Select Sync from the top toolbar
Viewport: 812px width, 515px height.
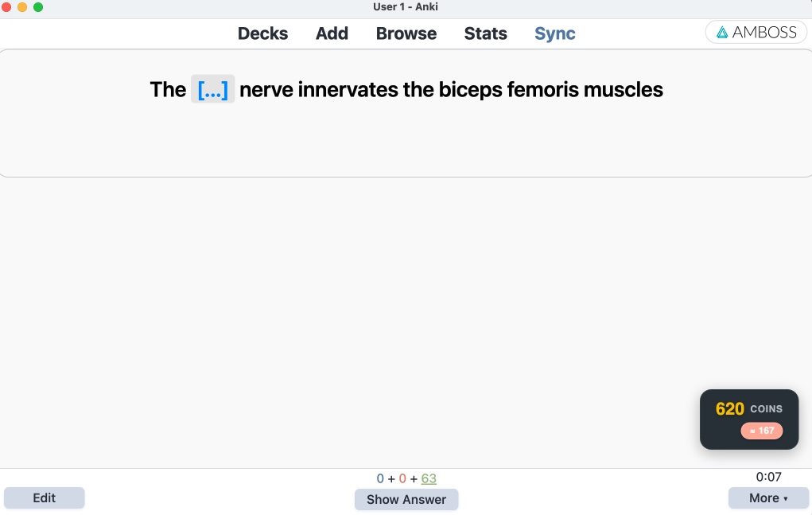(554, 33)
